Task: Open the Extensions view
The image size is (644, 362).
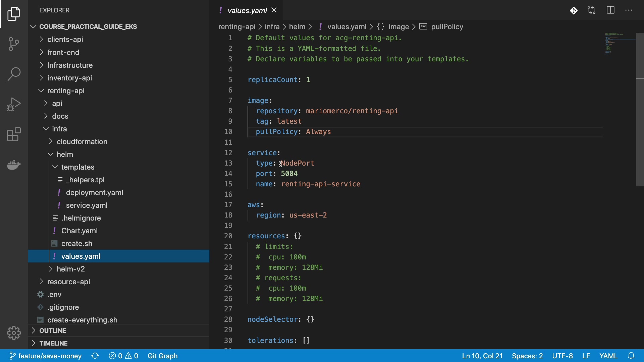Action: (14, 134)
